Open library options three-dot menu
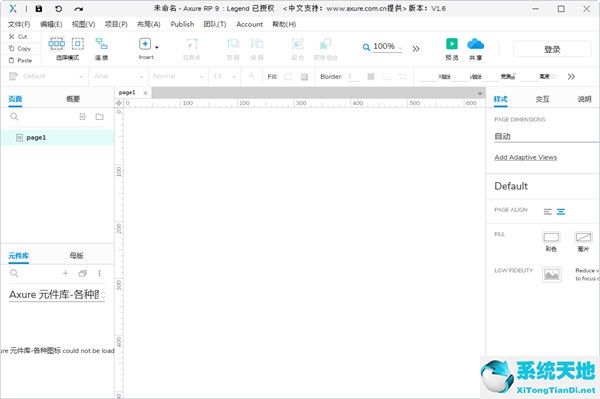 [x=99, y=273]
